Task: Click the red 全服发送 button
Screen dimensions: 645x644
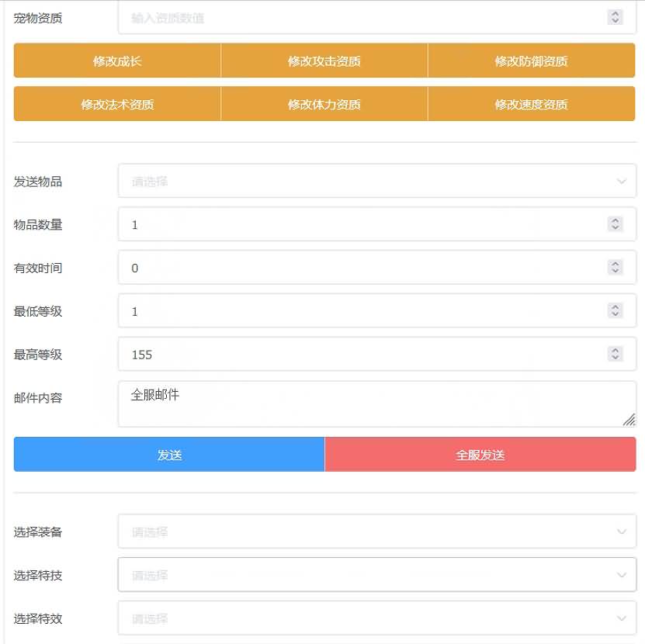Action: (x=479, y=454)
